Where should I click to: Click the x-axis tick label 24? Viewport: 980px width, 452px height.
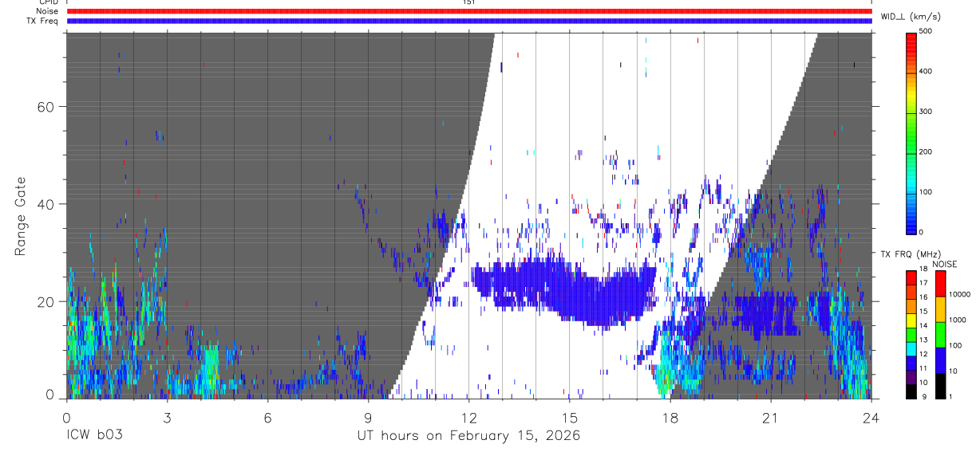click(871, 418)
